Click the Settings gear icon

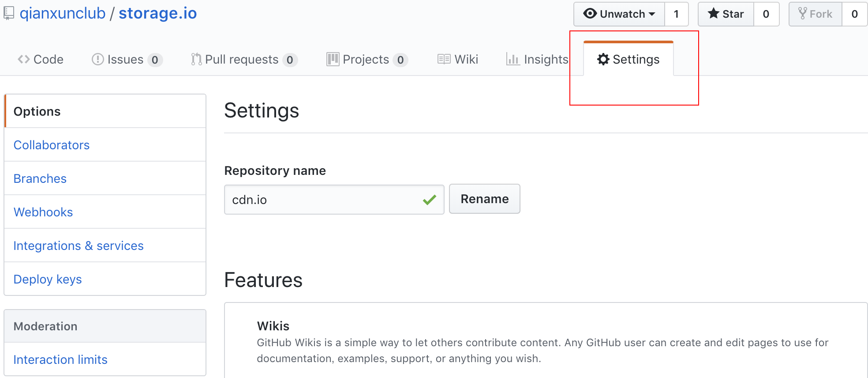coord(603,59)
